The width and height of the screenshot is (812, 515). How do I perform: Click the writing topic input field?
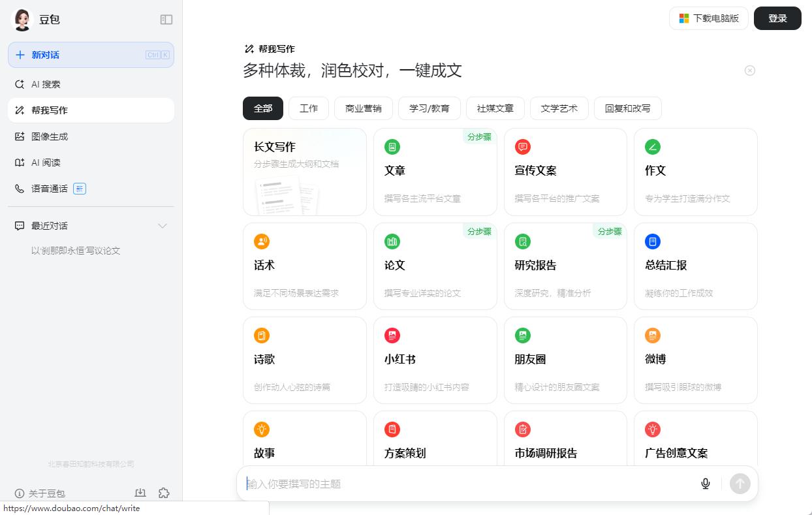pyautogui.click(x=467, y=484)
